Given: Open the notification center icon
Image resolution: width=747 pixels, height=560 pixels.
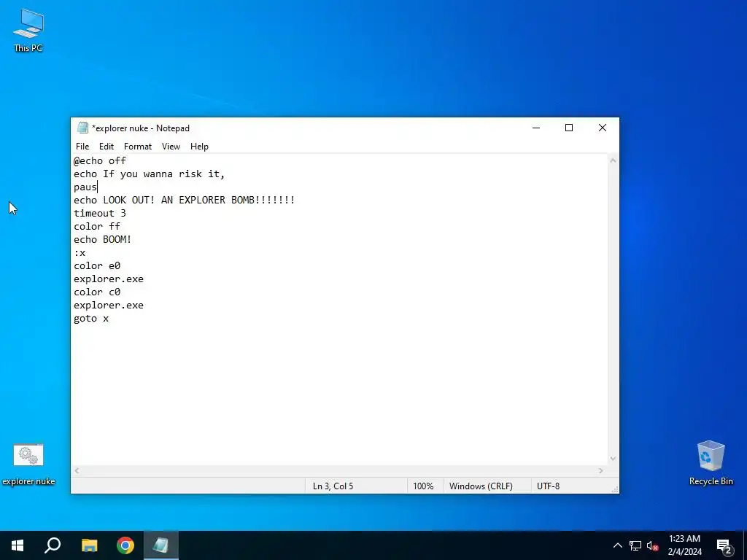Looking at the screenshot, I should tap(724, 545).
